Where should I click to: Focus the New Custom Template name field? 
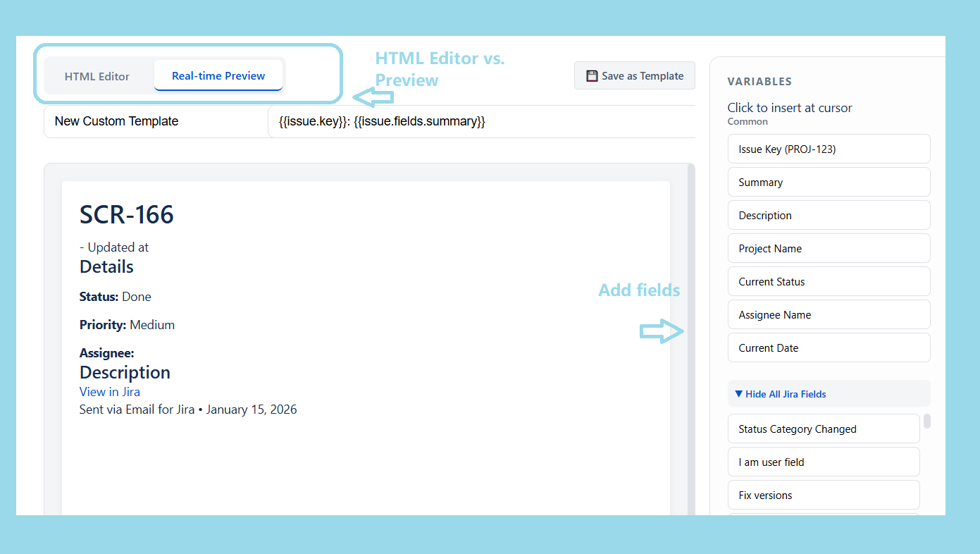156,121
